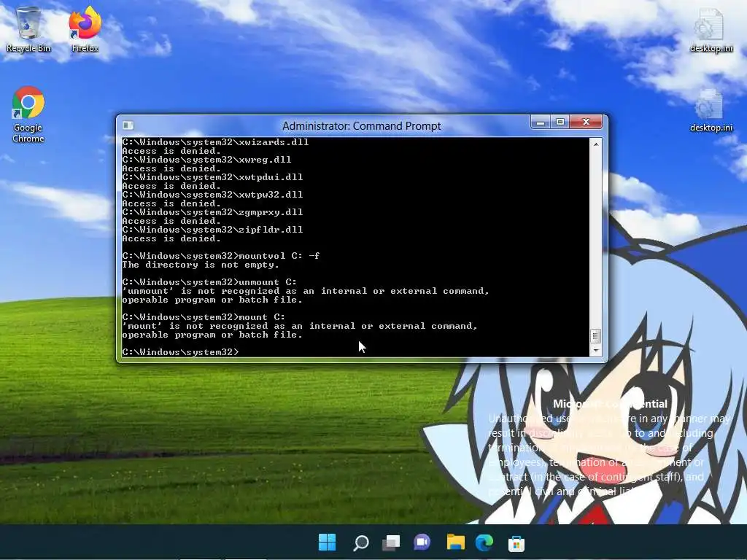Click the xwtpw32.dll path line
The width and height of the screenshot is (747, 560).
(212, 195)
